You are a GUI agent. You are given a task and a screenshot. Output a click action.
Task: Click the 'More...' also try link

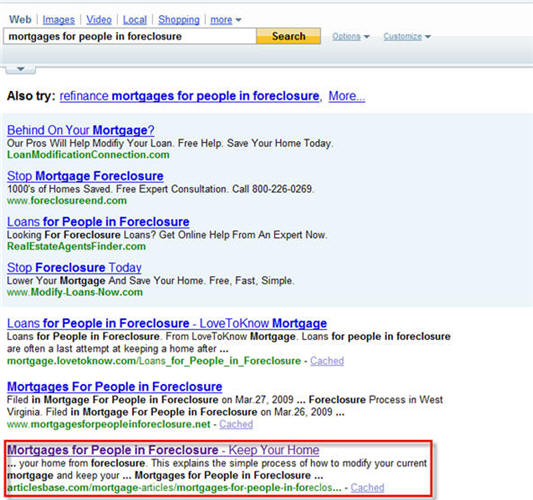[x=347, y=96]
